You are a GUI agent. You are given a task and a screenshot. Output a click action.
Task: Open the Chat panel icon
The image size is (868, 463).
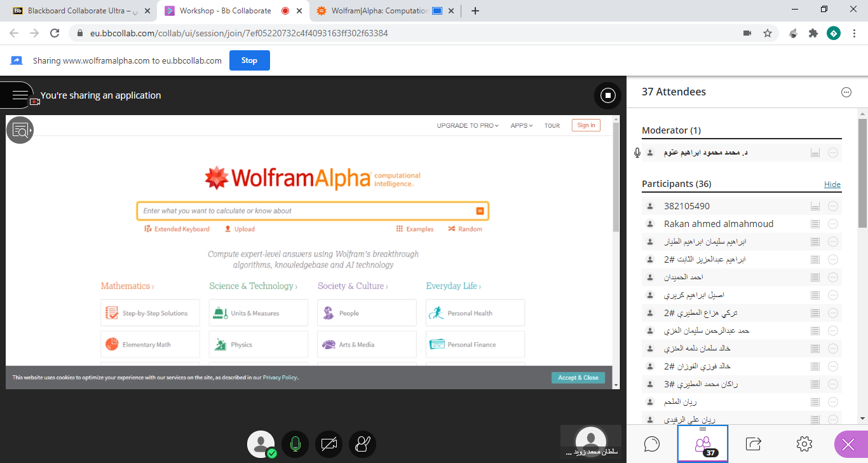(652, 444)
